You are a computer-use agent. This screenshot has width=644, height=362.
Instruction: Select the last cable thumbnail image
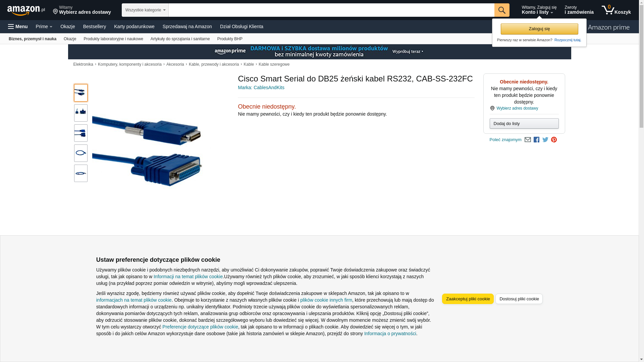pos(81,173)
